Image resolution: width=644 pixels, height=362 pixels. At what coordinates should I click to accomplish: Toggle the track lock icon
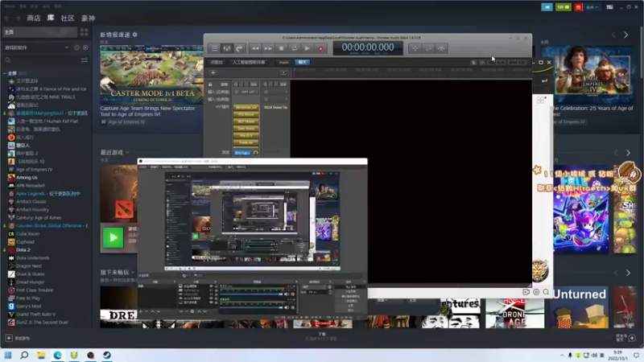[210, 84]
